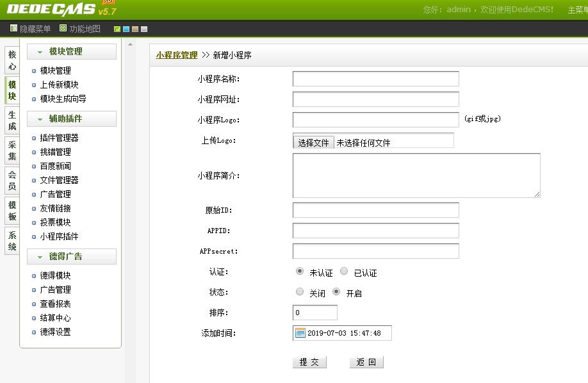Focus the 排序 number field
588x383 pixels.
point(315,313)
